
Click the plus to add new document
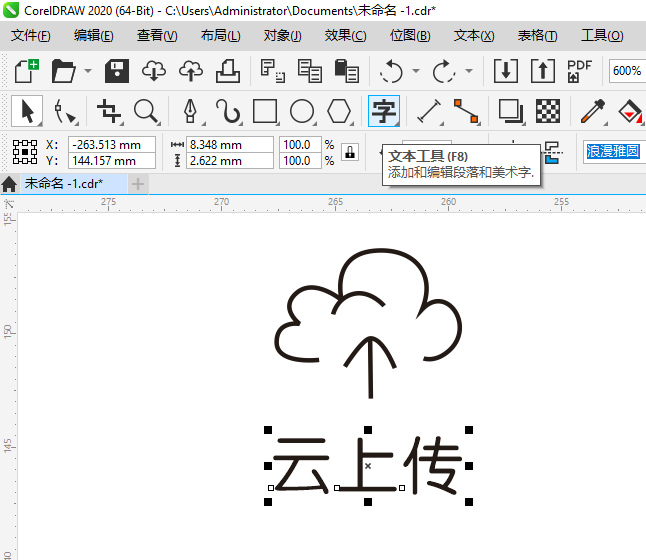pyautogui.click(x=138, y=184)
